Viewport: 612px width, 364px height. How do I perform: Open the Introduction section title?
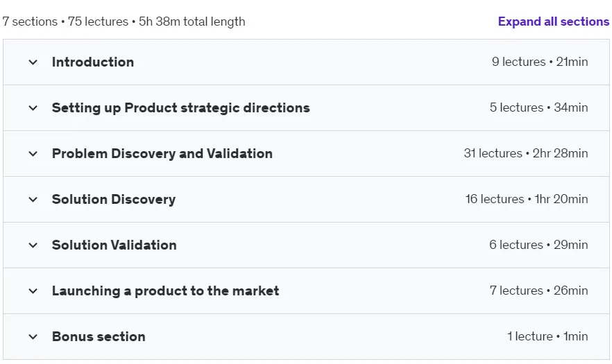[x=93, y=62]
